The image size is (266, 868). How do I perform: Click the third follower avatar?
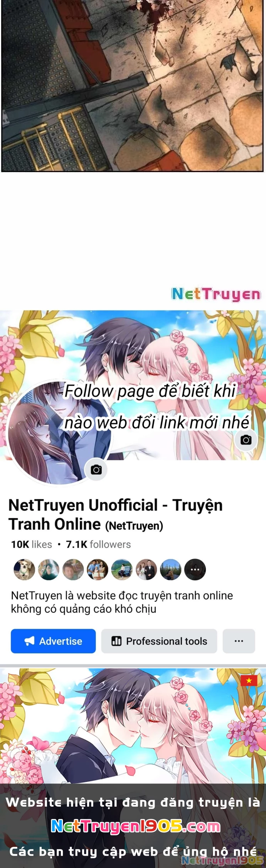(73, 569)
